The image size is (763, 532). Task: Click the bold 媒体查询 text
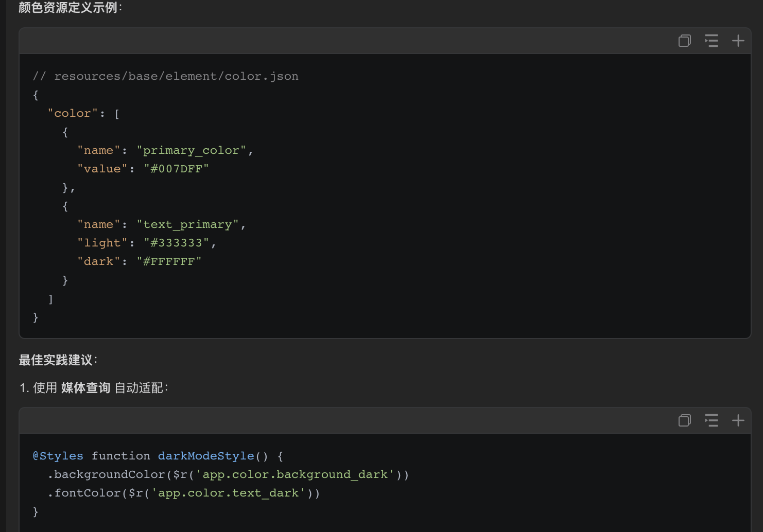(85, 388)
